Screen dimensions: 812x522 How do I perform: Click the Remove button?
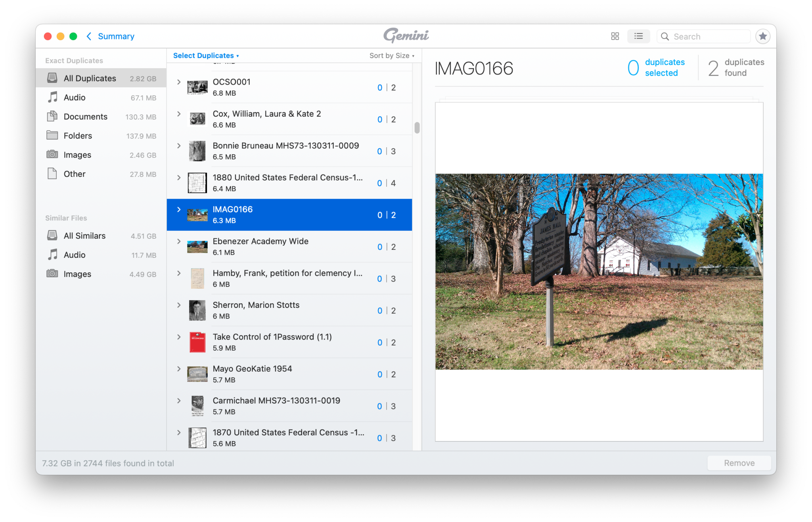coord(739,463)
